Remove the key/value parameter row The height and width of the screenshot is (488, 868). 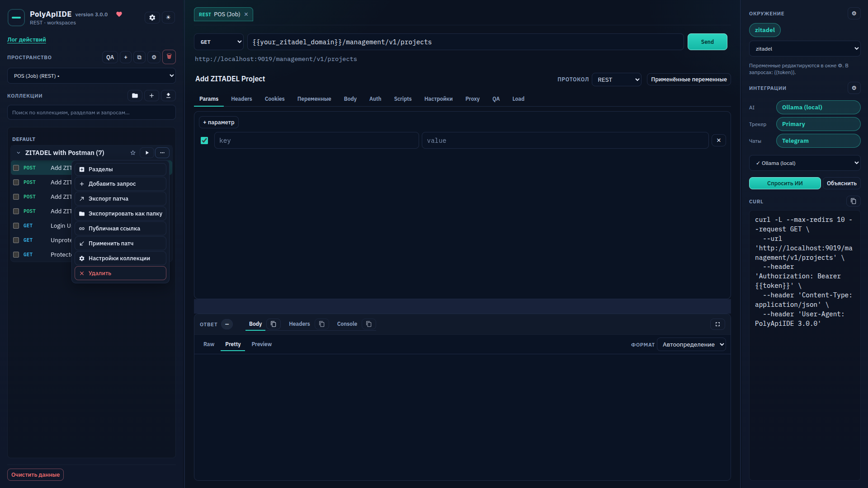pyautogui.click(x=719, y=141)
